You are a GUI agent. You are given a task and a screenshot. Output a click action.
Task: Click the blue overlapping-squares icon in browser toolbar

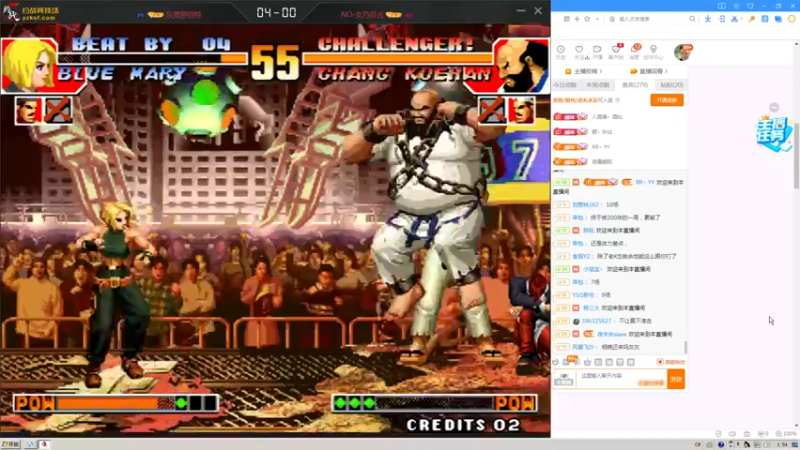[778, 19]
